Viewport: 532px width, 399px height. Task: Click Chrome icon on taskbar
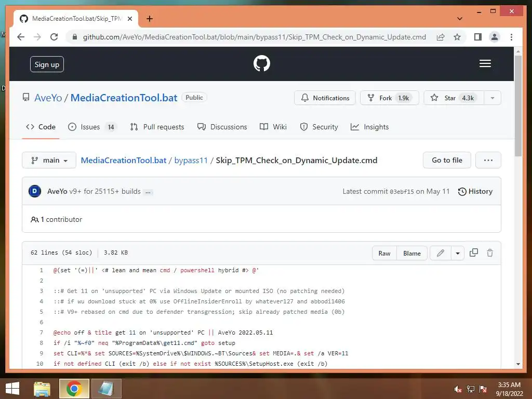(x=74, y=389)
